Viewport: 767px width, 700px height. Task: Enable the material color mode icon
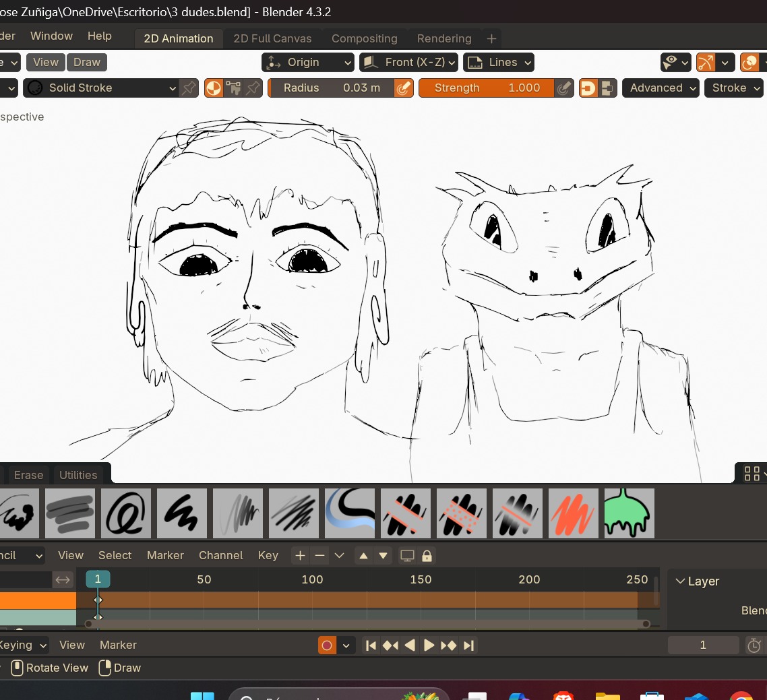coord(213,88)
